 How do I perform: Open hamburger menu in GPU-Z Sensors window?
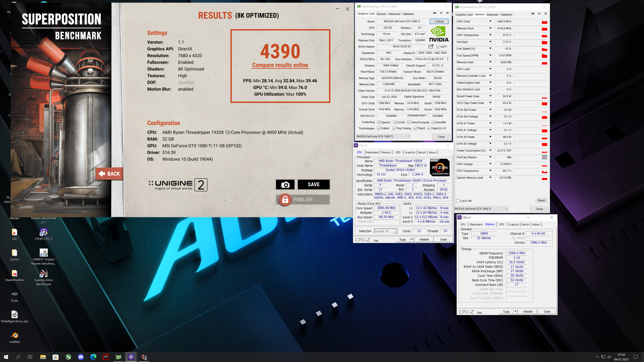click(x=546, y=14)
